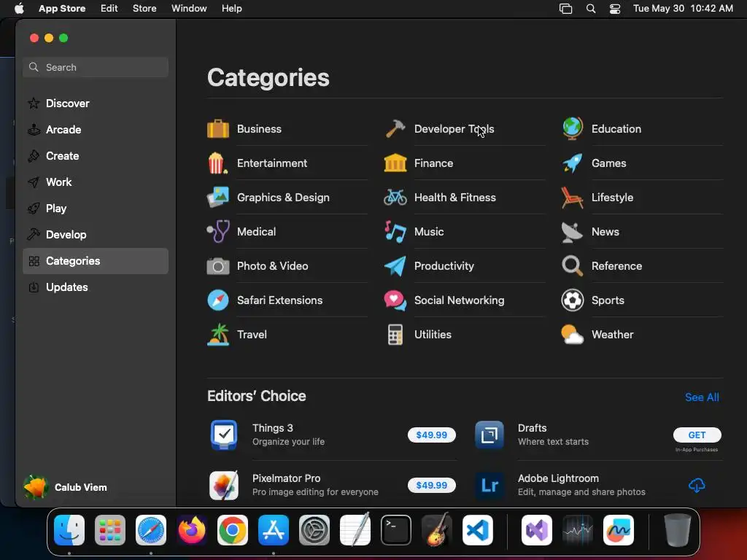This screenshot has width=747, height=560.
Task: Go to Discover in the sidebar
Action: coord(96,104)
